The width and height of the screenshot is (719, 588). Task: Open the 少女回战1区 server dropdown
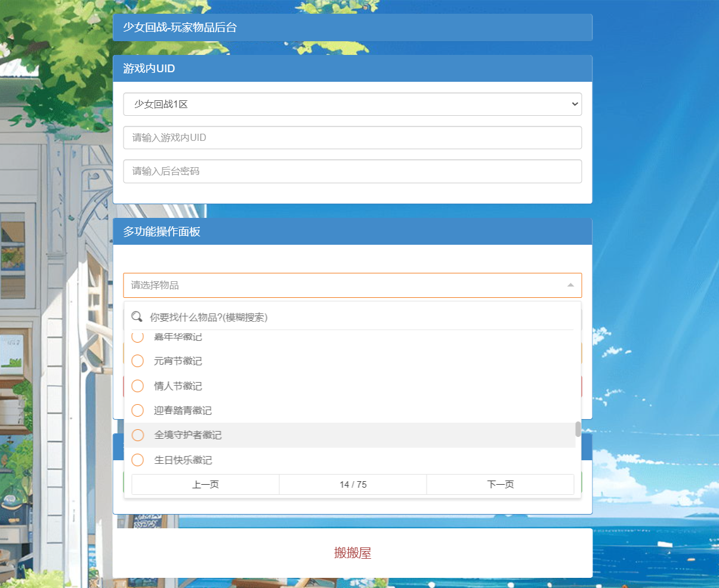point(352,104)
